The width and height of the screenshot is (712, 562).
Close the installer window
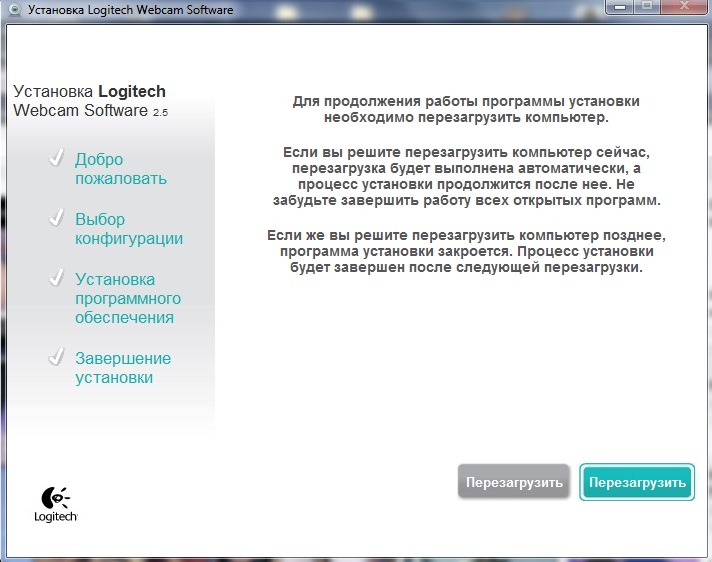(685, 6)
